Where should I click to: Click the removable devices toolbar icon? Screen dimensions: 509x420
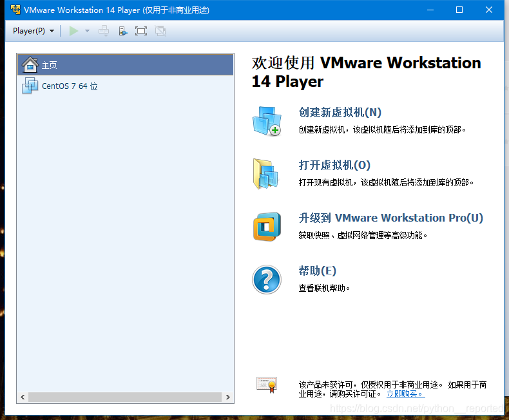point(122,31)
